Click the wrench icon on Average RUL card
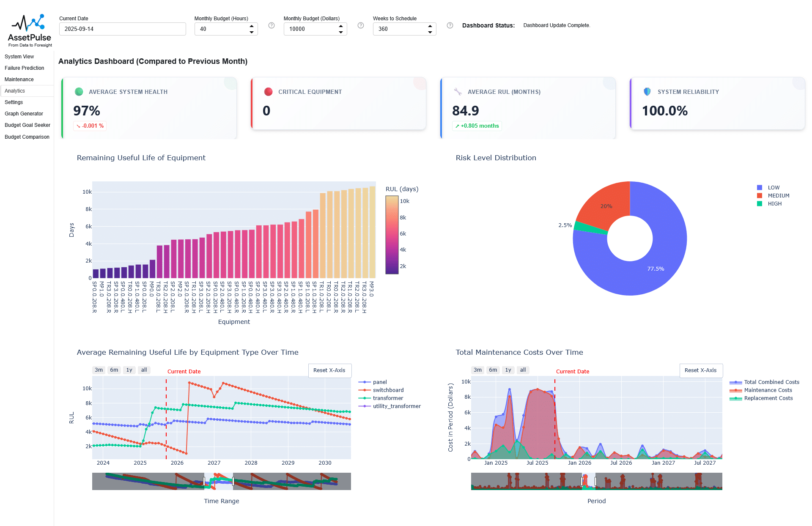This screenshot has width=812, height=526. [x=458, y=92]
